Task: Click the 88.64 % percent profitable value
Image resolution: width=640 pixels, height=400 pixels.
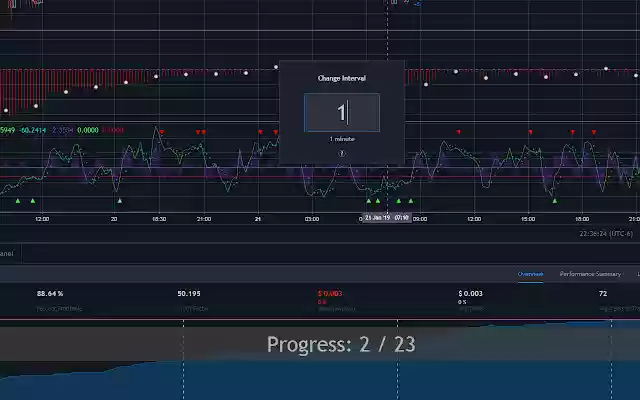Action: pyautogui.click(x=50, y=293)
